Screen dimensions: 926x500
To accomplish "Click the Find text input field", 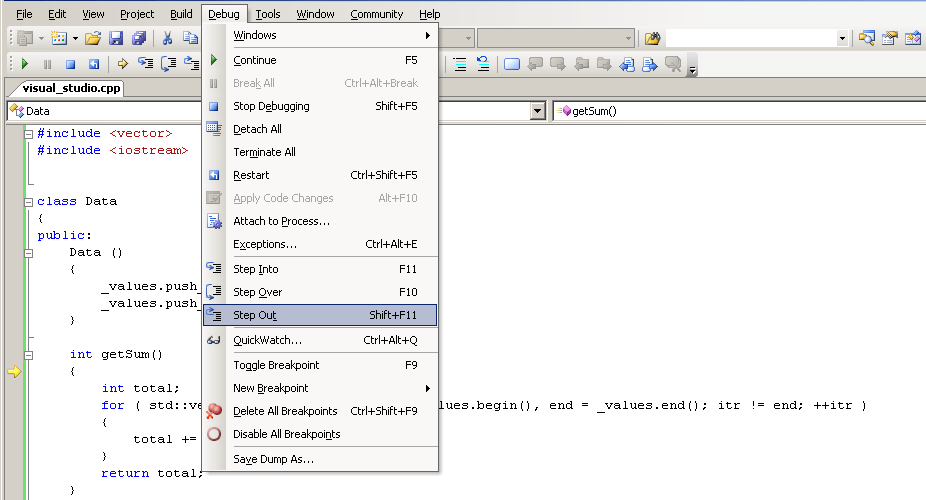I will tap(751, 39).
